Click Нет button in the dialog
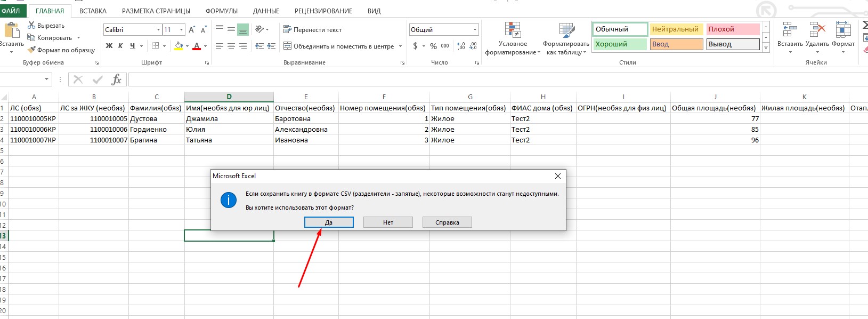868x319 pixels. coord(388,222)
